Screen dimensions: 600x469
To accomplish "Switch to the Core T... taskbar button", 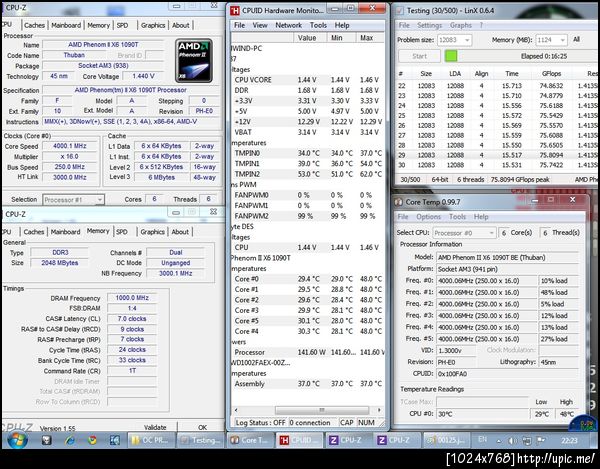I will [250, 440].
